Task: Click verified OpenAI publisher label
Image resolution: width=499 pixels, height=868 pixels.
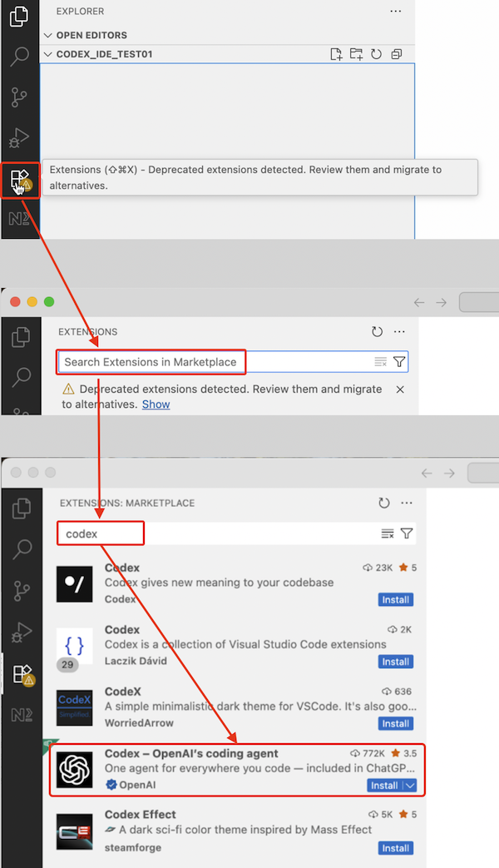Action: pos(131,785)
